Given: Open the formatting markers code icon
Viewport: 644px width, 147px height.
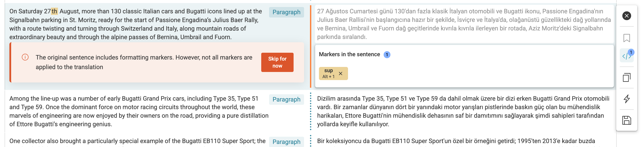Looking at the screenshot, I should (626, 56).
